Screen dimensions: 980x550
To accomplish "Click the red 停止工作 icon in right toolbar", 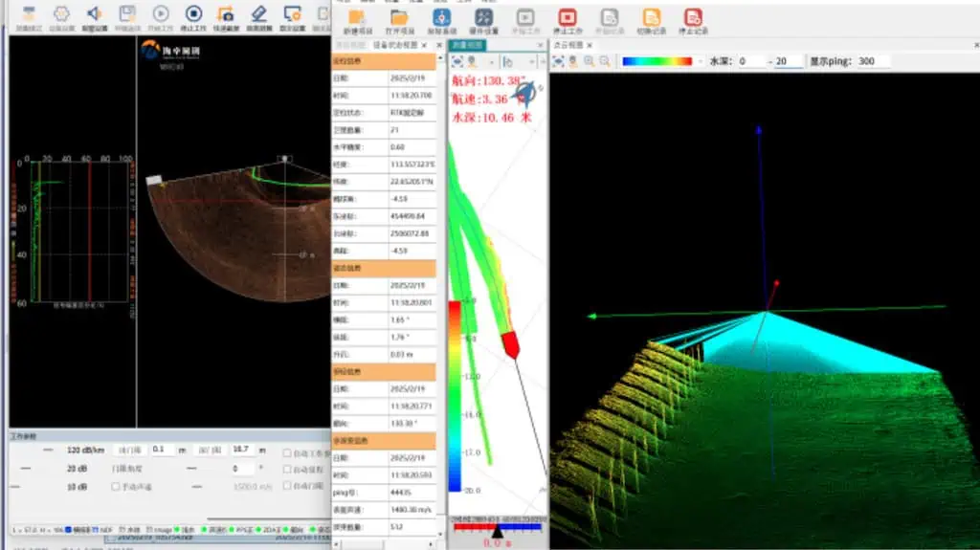I will (x=568, y=18).
